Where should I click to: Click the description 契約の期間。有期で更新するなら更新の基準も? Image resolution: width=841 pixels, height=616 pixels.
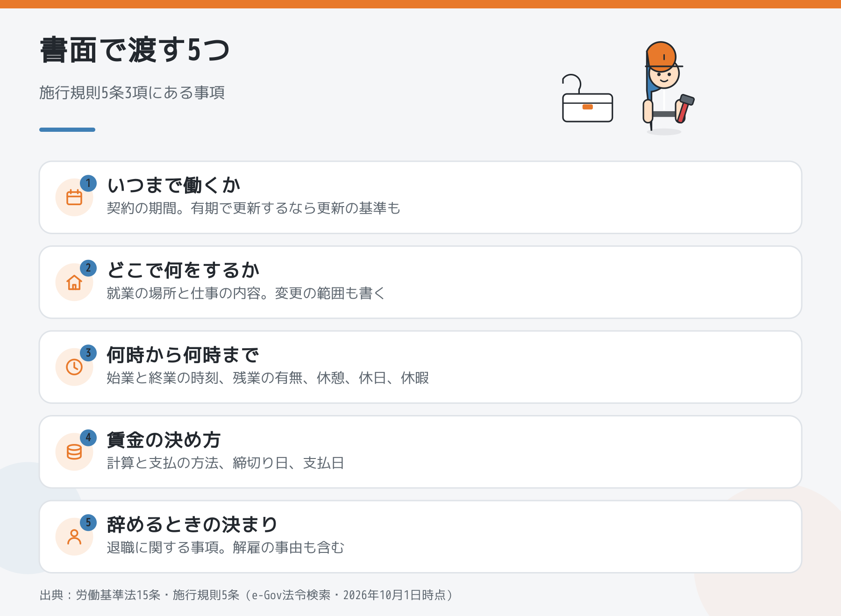[254, 208]
